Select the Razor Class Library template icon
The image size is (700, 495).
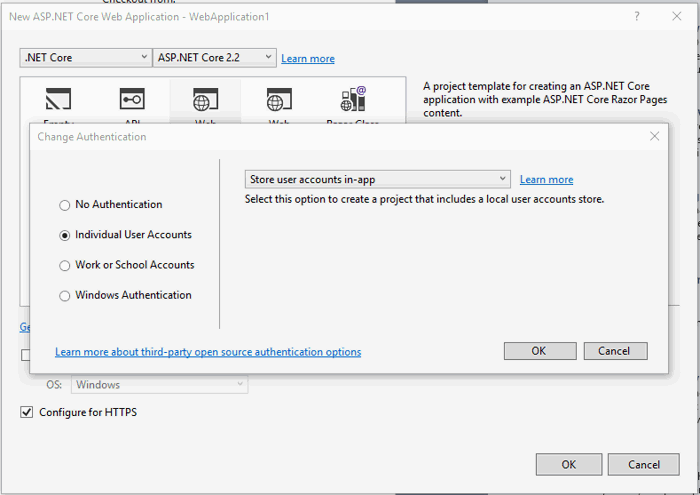point(353,101)
